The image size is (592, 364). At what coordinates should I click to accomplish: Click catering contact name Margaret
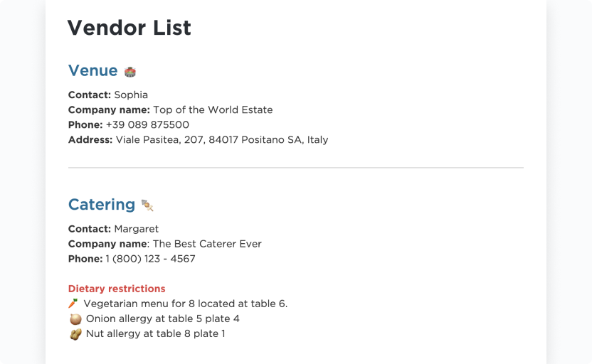pyautogui.click(x=136, y=229)
